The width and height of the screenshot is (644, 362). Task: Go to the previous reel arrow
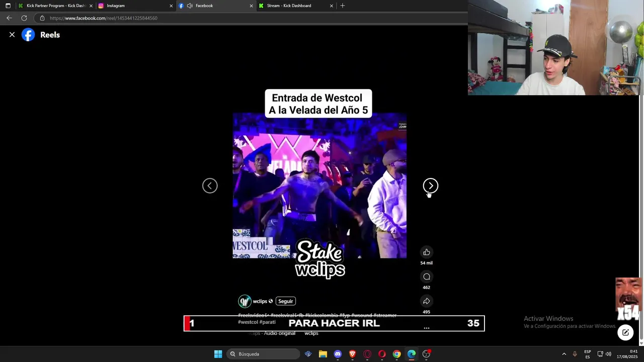coord(210,186)
